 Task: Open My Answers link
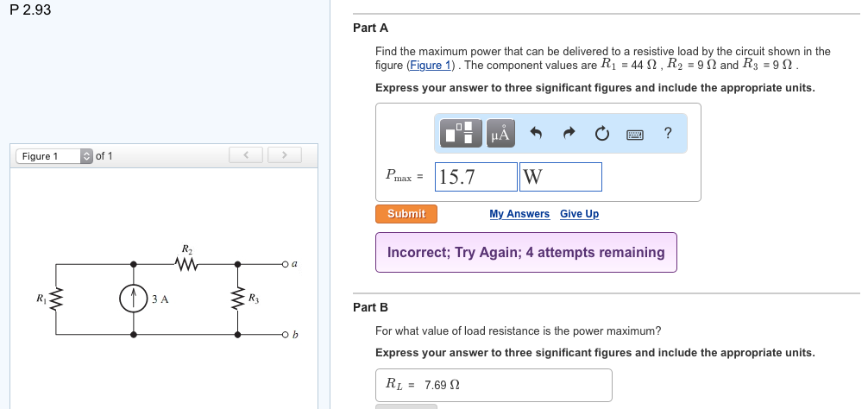pos(519,214)
